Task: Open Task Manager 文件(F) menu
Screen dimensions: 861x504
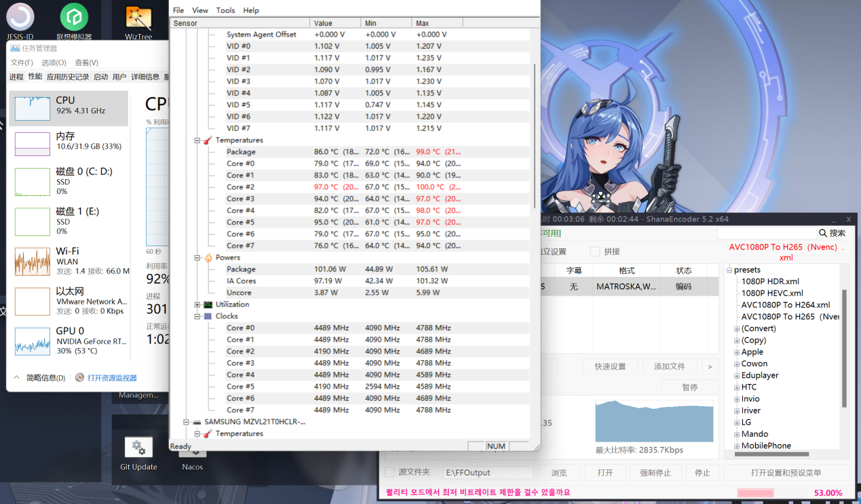Action: pos(22,62)
